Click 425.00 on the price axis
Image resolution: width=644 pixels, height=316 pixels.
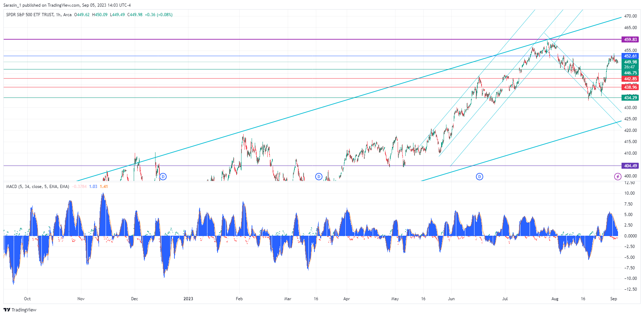click(x=630, y=119)
